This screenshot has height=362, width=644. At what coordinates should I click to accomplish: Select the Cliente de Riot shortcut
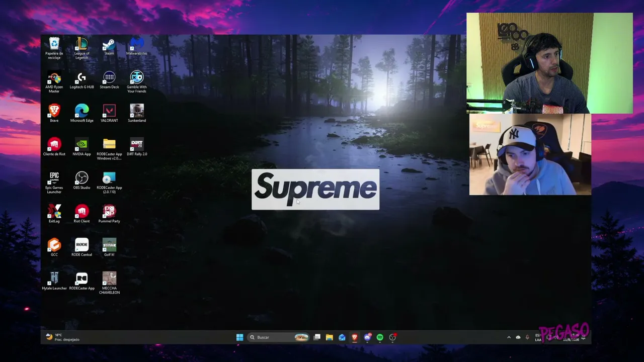click(x=54, y=147)
